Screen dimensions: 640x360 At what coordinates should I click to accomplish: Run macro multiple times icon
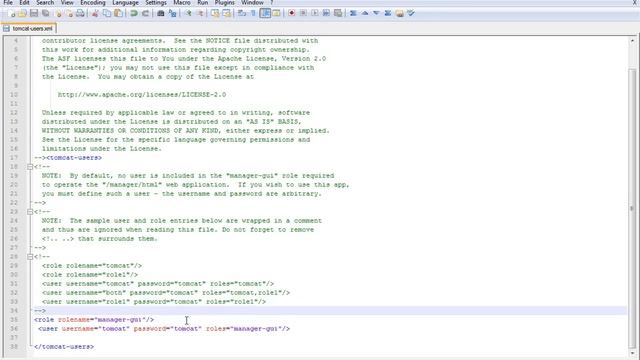pos(326,13)
